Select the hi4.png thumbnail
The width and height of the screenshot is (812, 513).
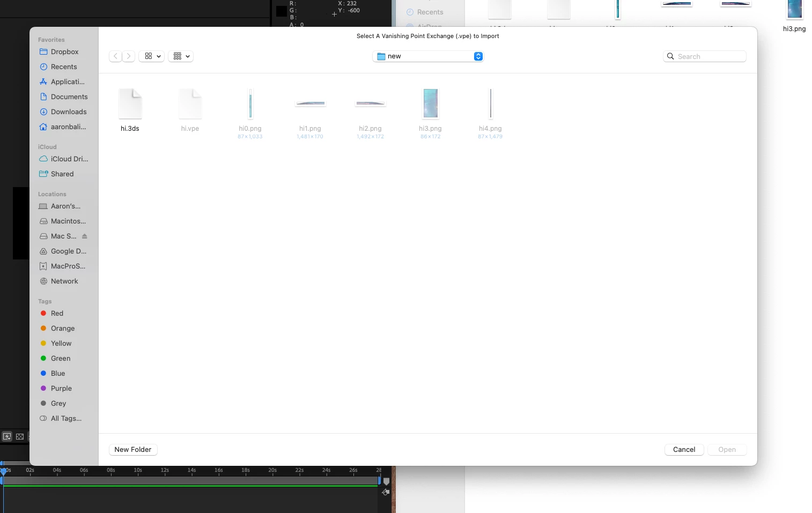click(491, 104)
